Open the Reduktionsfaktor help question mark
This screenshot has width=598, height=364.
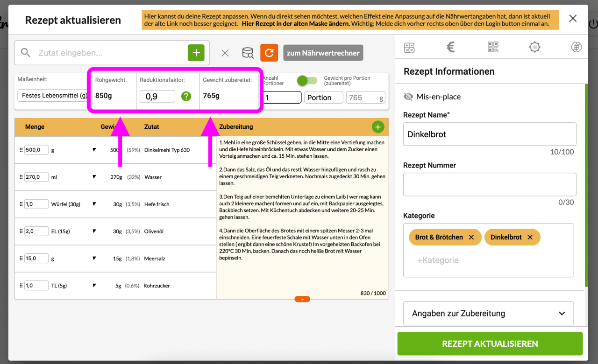[186, 96]
